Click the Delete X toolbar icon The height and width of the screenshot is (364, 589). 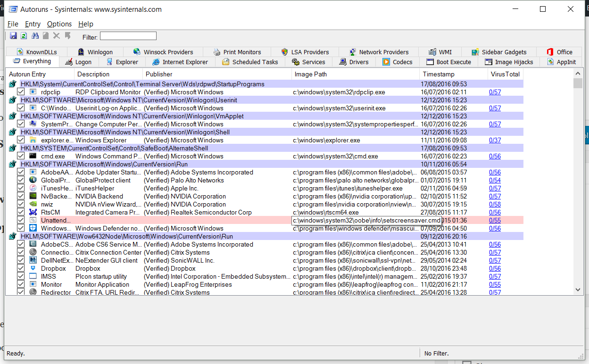[x=57, y=36]
